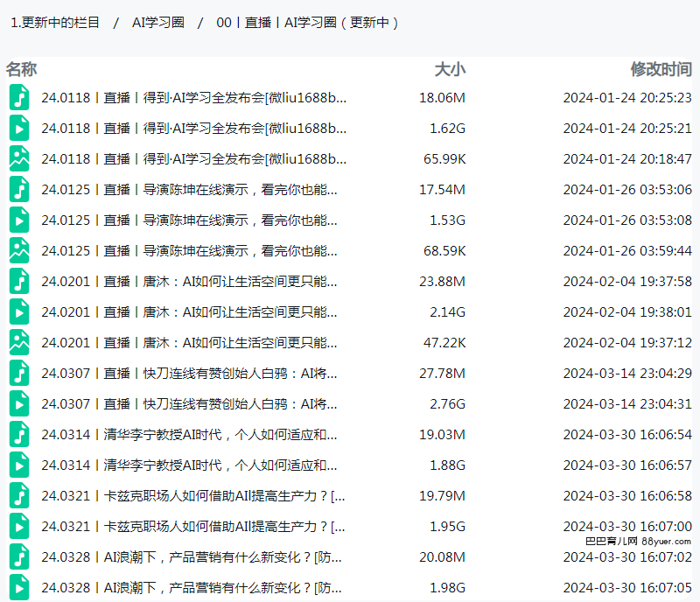Select the 24.0307 快刀连线 file name in the 2.76G row
Image resolution: width=700 pixels, height=602 pixels.
(189, 403)
